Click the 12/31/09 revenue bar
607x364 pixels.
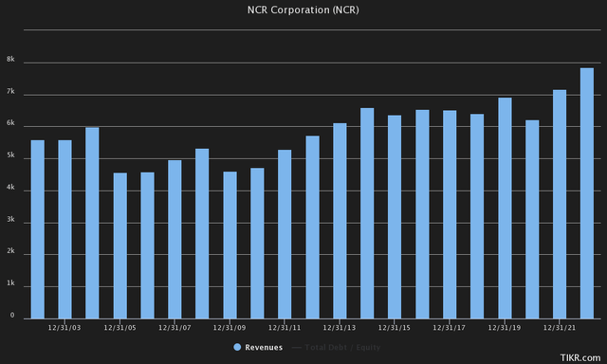pyautogui.click(x=230, y=246)
